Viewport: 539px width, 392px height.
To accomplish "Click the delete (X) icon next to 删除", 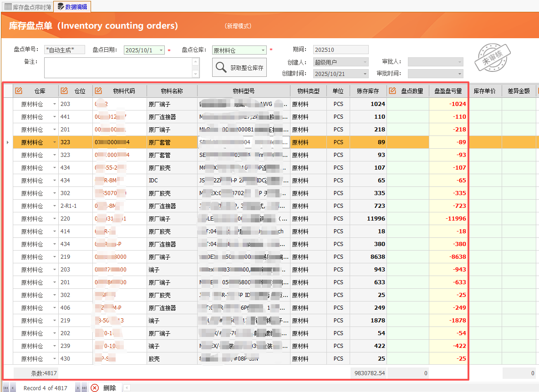I will [x=94, y=387].
